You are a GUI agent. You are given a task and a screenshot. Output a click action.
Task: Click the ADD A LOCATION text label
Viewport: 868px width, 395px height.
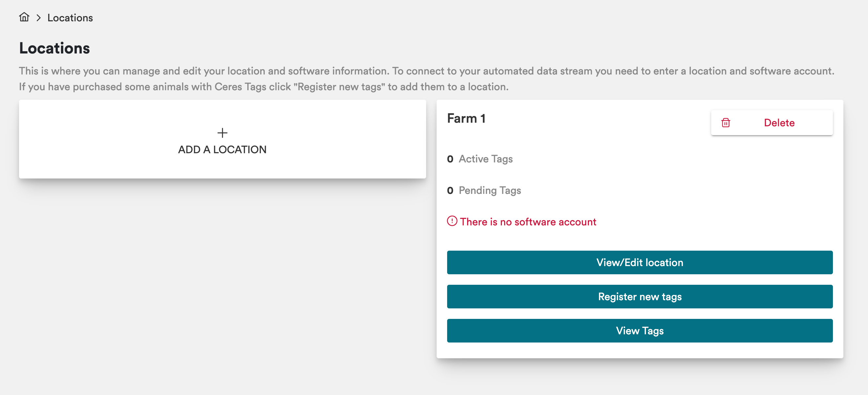(222, 149)
